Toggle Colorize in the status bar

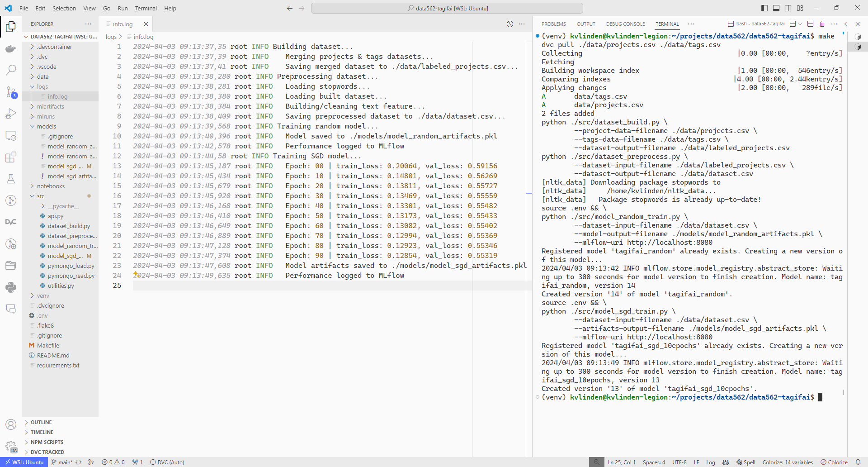[x=834, y=462]
